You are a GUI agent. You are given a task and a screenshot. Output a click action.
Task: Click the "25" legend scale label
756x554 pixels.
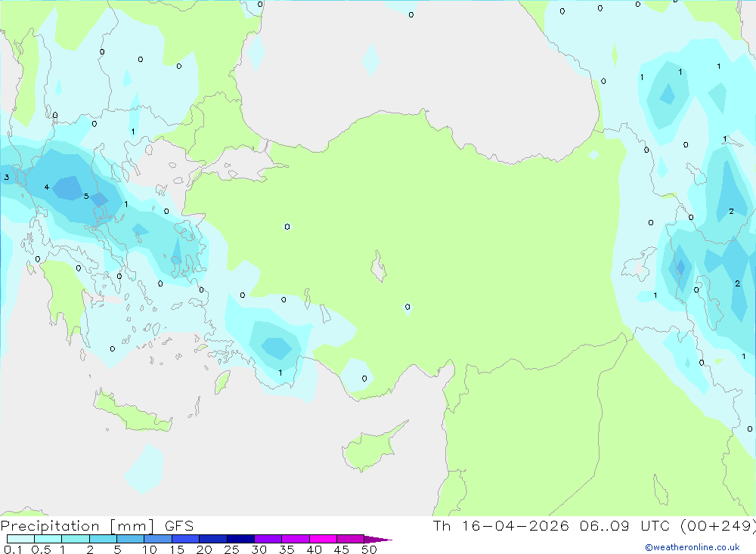[x=231, y=549]
